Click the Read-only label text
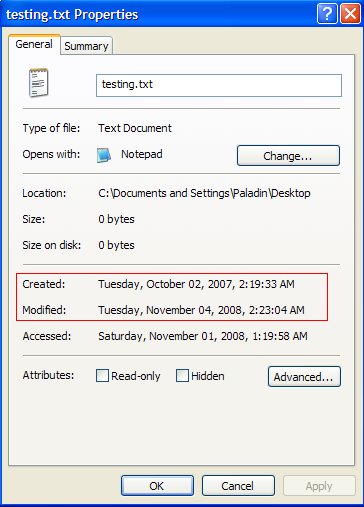This screenshot has height=507, width=364. [136, 376]
